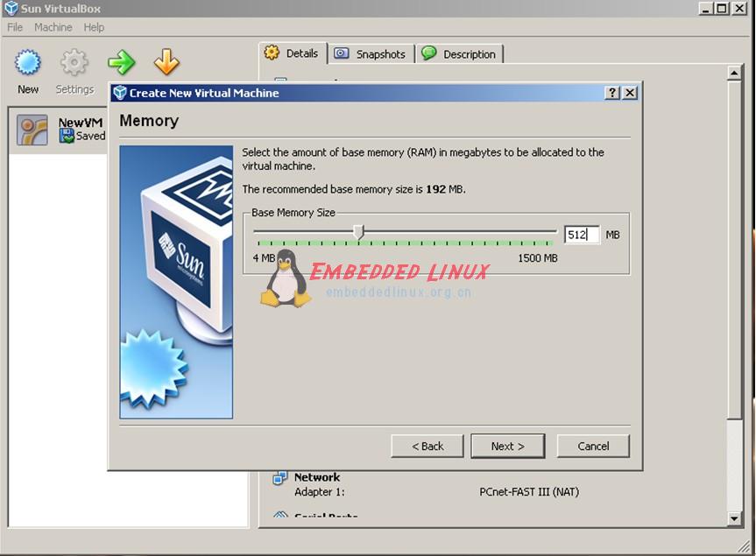Viewport: 756px width, 556px height.
Task: Select the NewVM machine icon in list
Action: [32, 130]
